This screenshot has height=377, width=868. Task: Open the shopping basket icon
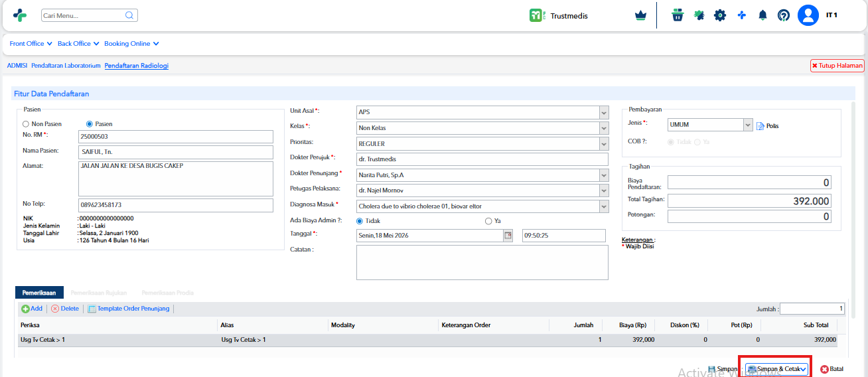pos(677,15)
